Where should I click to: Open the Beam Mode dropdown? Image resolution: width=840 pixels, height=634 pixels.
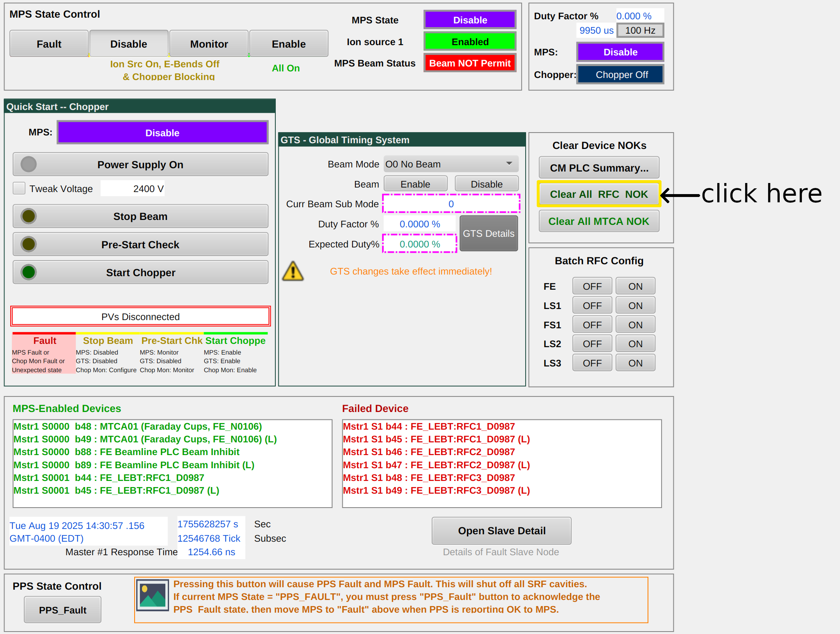click(x=451, y=164)
